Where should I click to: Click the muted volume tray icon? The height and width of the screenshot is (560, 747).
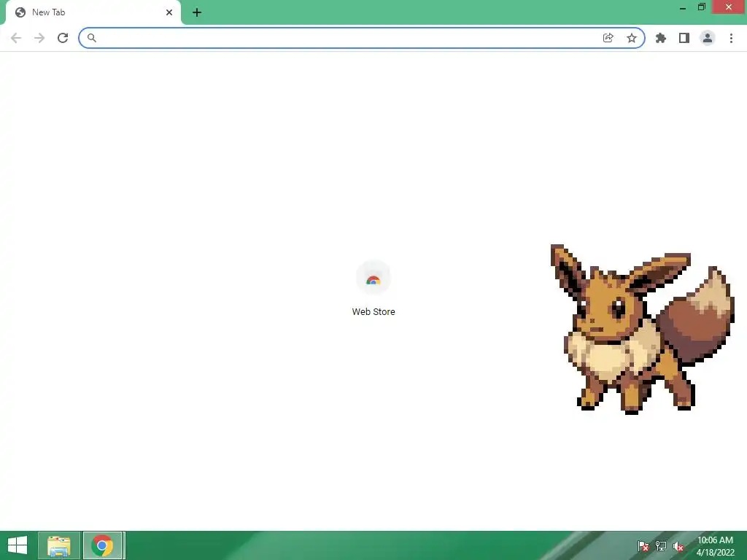[x=678, y=546]
